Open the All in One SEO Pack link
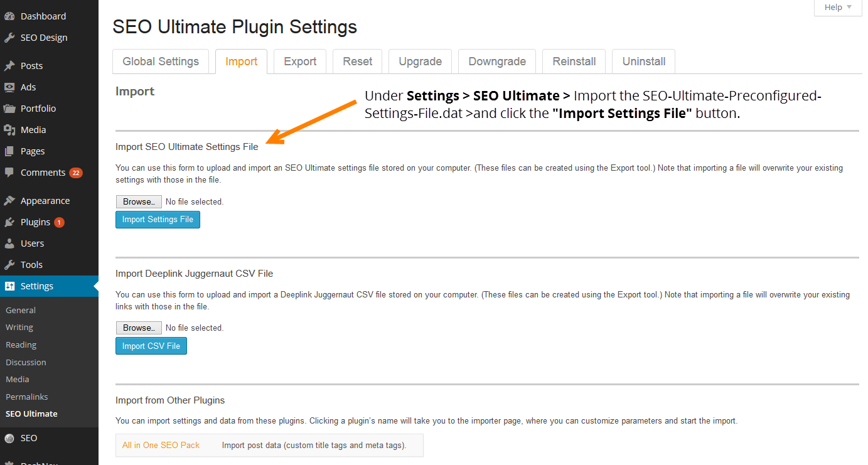This screenshot has height=465, width=868. pos(161,445)
